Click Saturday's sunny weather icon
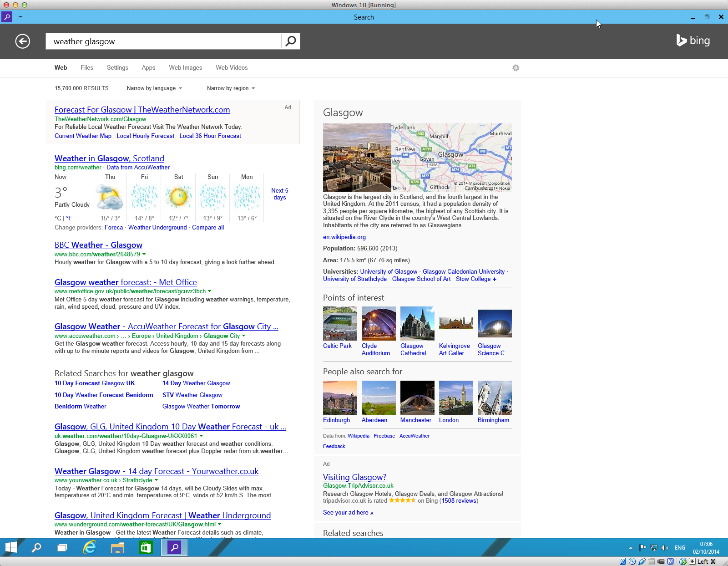 178,197
